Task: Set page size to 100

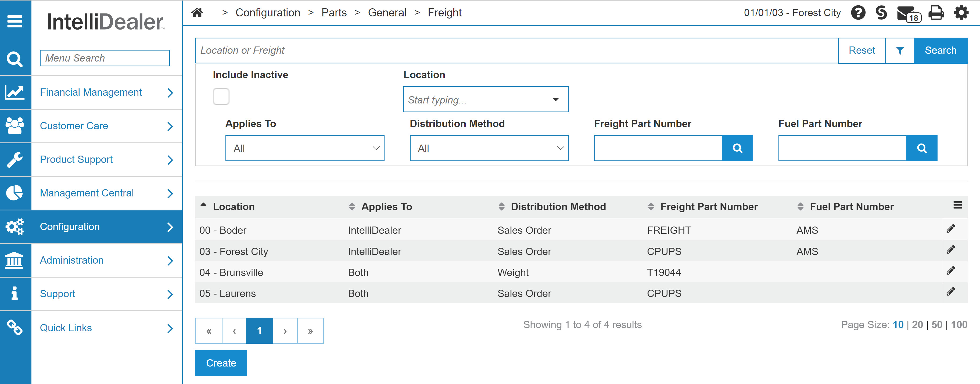Action: pyautogui.click(x=959, y=325)
